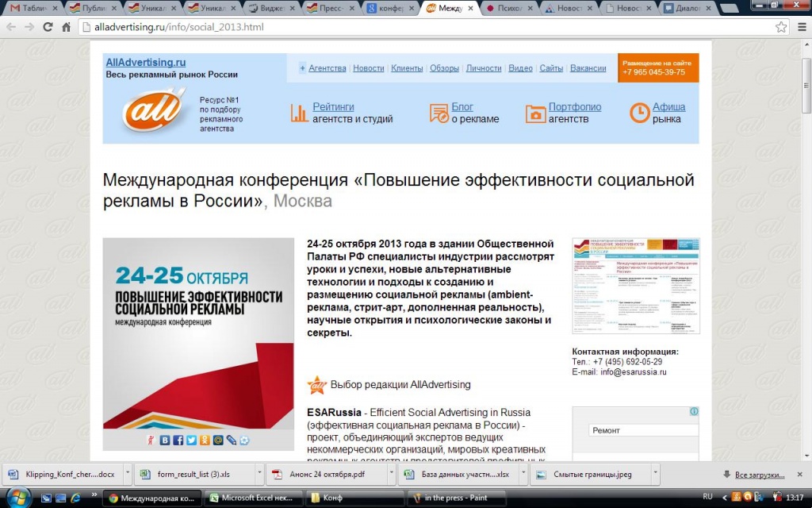Click the orange 'all' site logo
812x508 pixels.
153,110
